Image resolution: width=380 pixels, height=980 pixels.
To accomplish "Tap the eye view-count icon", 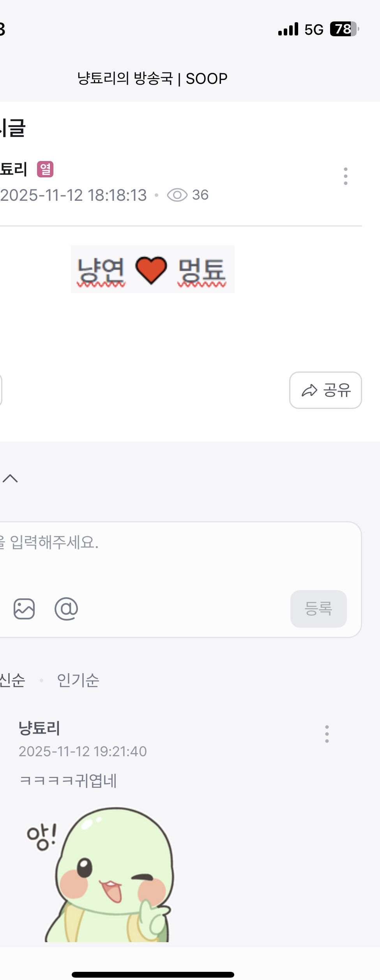I will (177, 195).
